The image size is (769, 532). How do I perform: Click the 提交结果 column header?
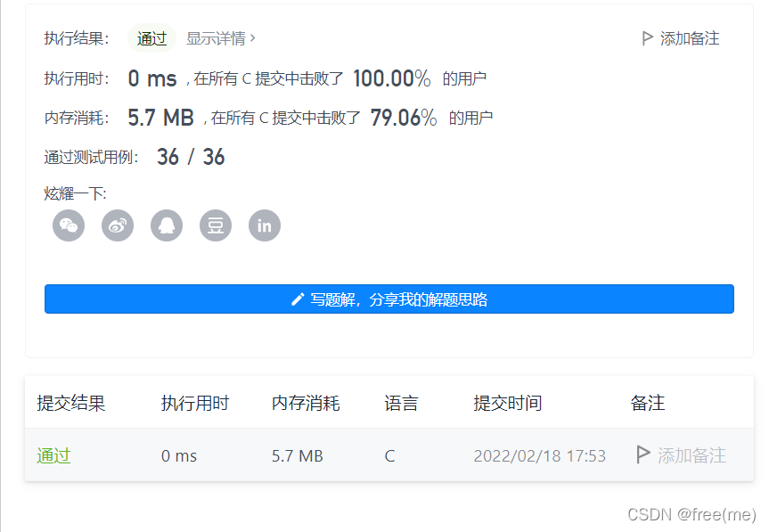71,403
